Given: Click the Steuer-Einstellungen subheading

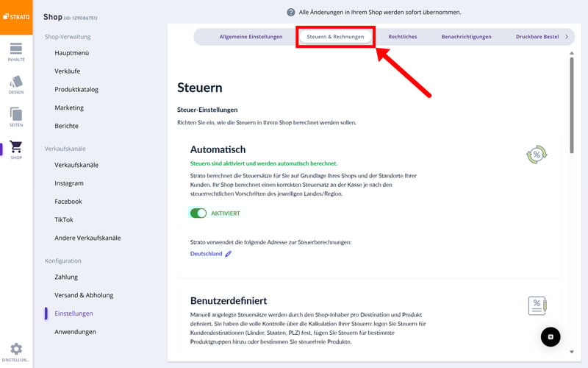Looking at the screenshot, I should point(207,110).
